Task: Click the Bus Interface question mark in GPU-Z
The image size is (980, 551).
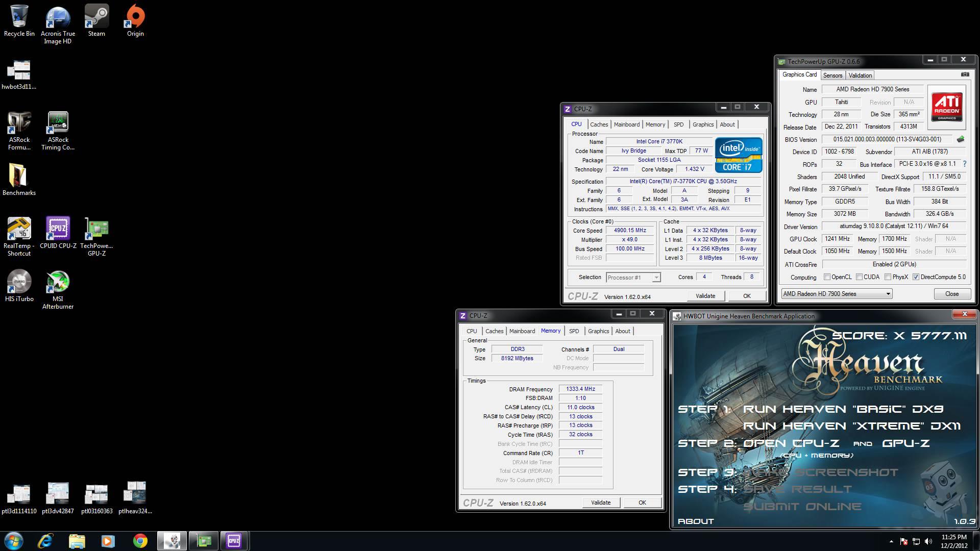Action: click(x=964, y=164)
